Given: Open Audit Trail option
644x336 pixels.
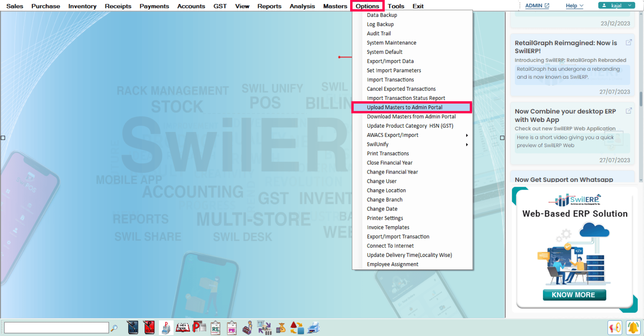Looking at the screenshot, I should (x=412, y=34).
